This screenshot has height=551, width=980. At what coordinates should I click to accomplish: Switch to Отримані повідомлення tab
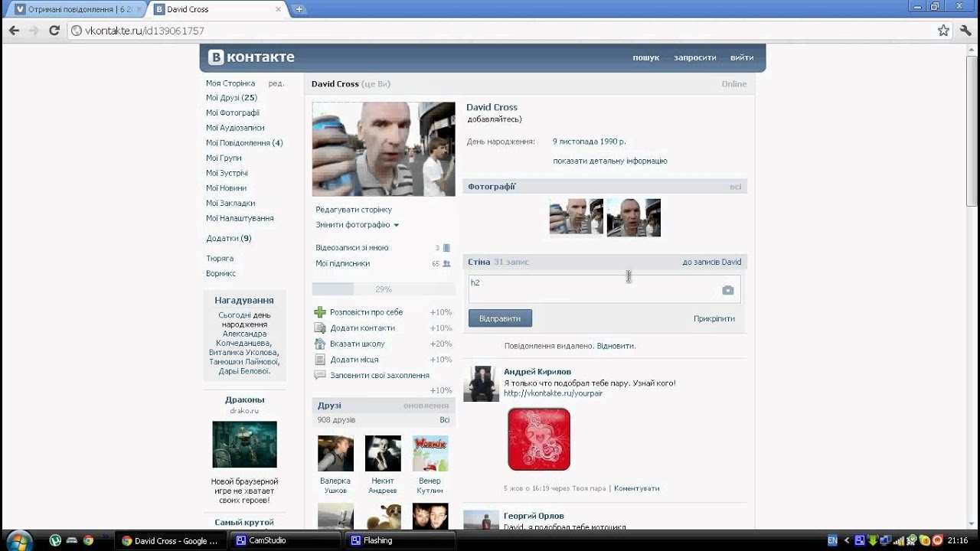[x=78, y=9]
